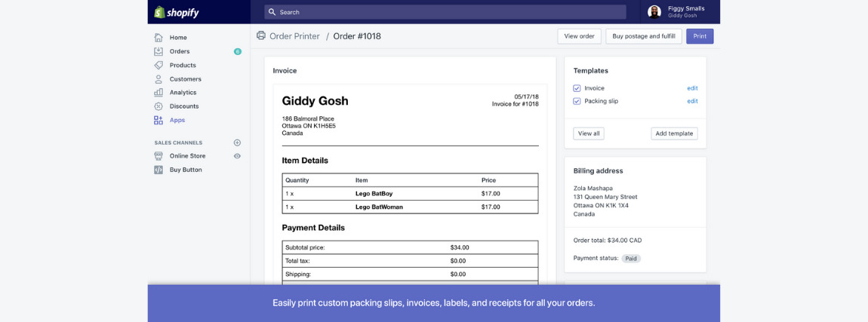
Task: Click the Order #1018 breadcrumb title
Action: (x=357, y=36)
